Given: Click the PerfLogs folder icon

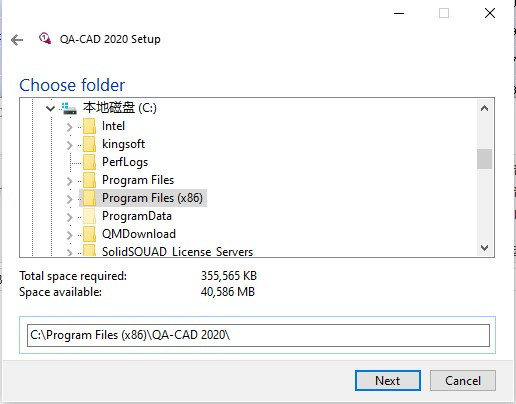Looking at the screenshot, I should (x=89, y=162).
